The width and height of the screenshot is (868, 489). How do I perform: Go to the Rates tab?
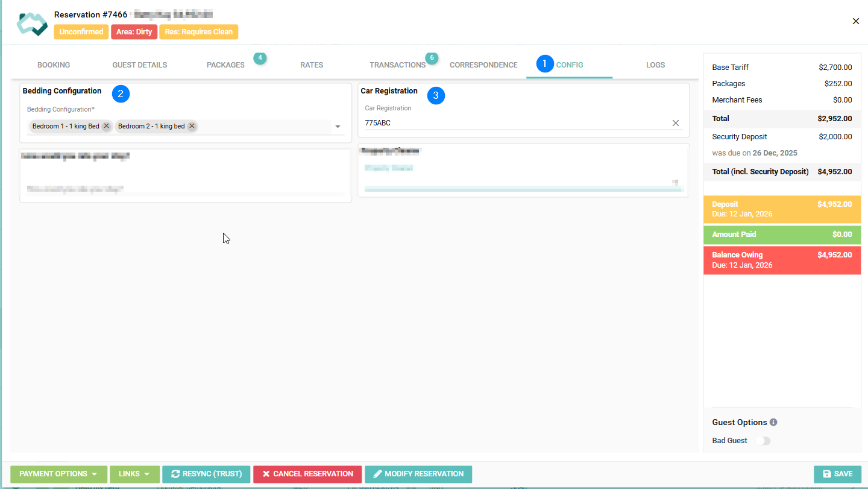(x=312, y=65)
